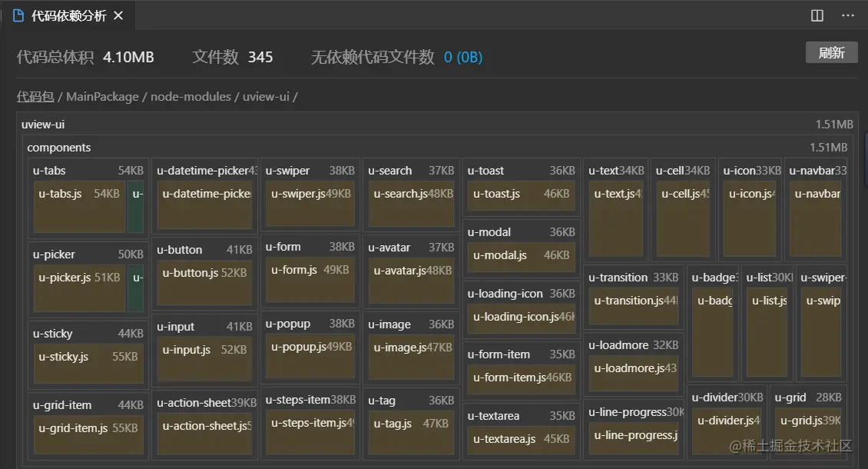The image size is (868, 469).
Task: Select the components block header
Action: point(437,148)
